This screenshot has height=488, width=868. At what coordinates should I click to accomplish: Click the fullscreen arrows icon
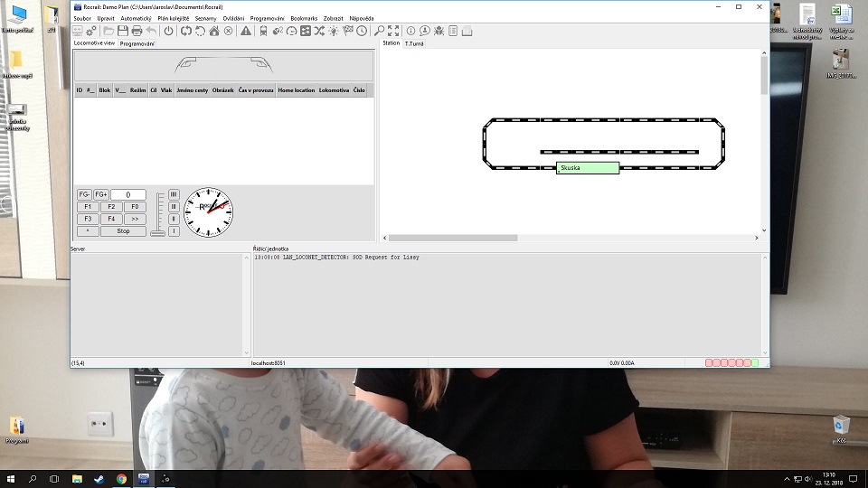click(393, 31)
